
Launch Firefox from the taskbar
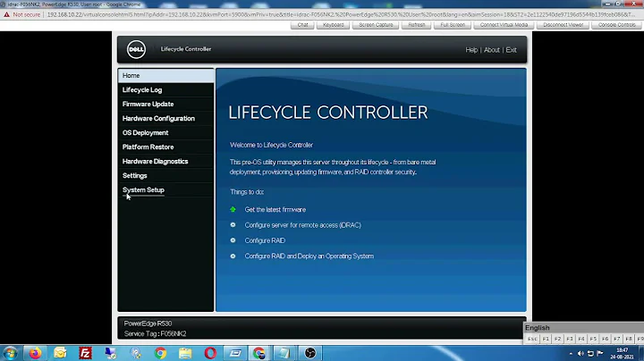35,353
